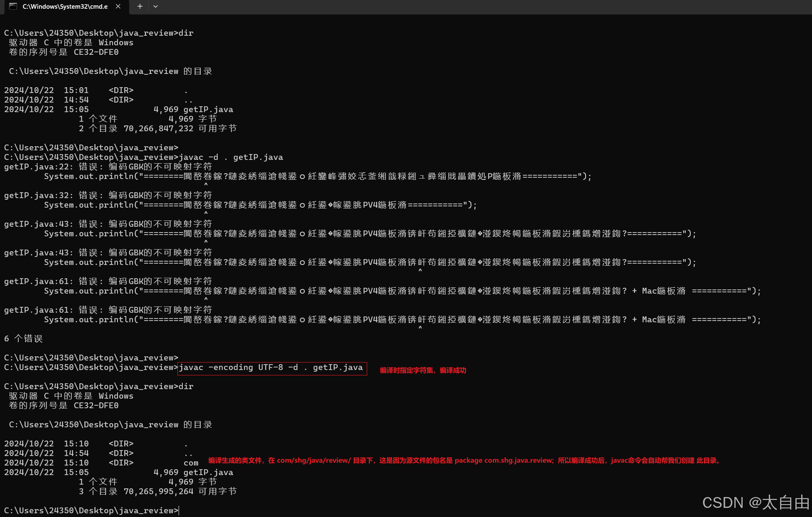Click the first dir command text
The height and width of the screenshot is (517, 812).
186,33
